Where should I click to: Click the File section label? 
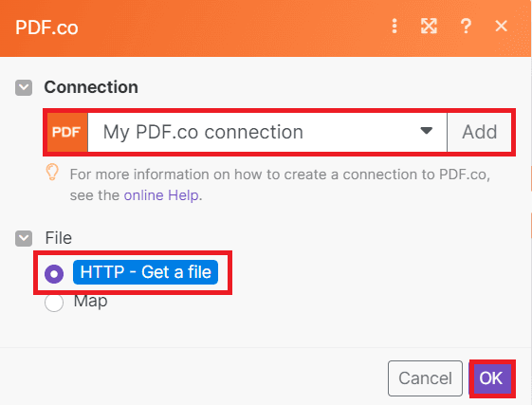pyautogui.click(x=59, y=238)
